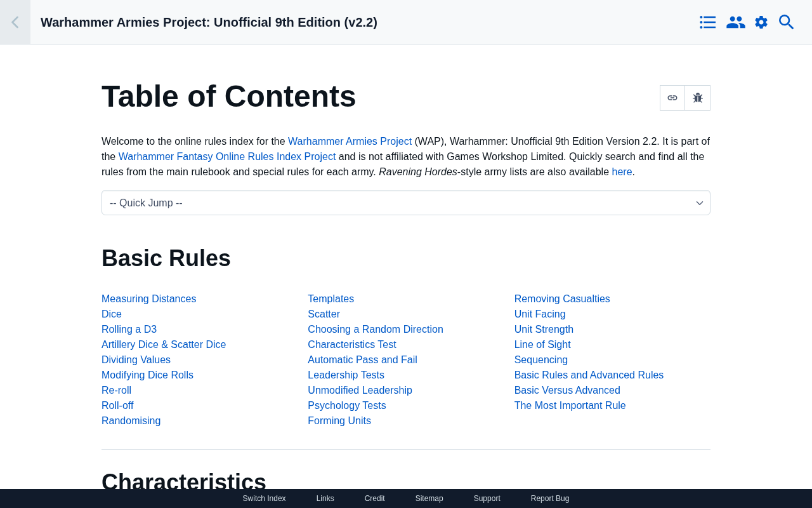The height and width of the screenshot is (508, 812).
Task: Click the bug report icon button
Action: coord(698,98)
